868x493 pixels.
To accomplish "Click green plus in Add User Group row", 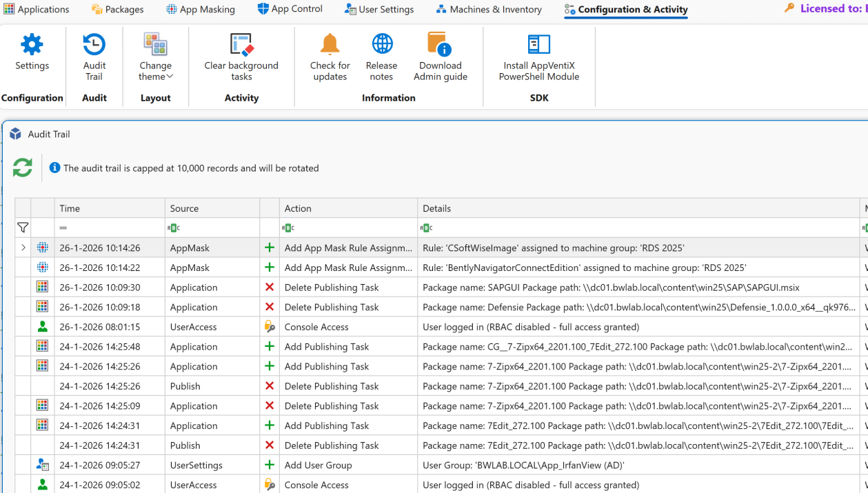I will pyautogui.click(x=270, y=465).
